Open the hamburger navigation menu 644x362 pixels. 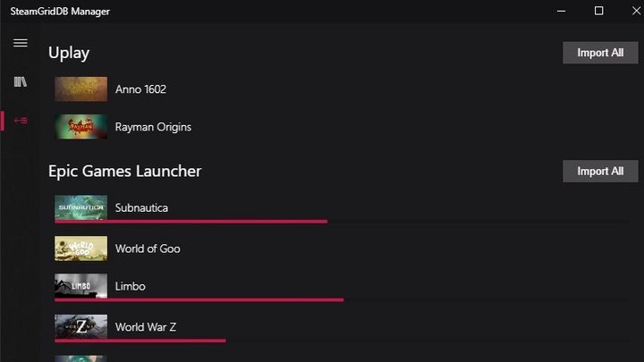(x=21, y=43)
